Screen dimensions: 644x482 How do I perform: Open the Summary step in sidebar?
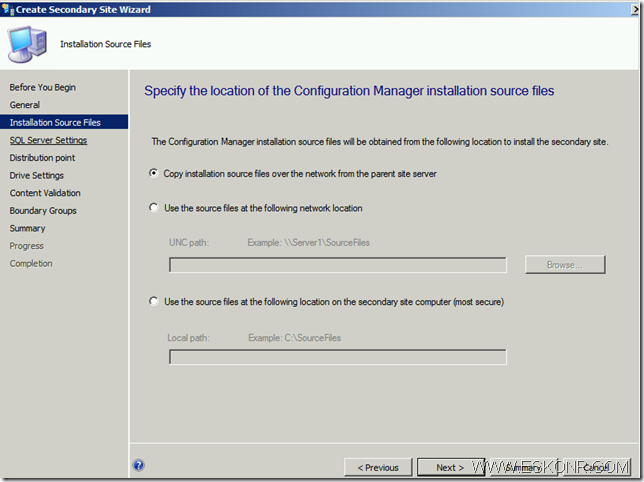pos(28,229)
